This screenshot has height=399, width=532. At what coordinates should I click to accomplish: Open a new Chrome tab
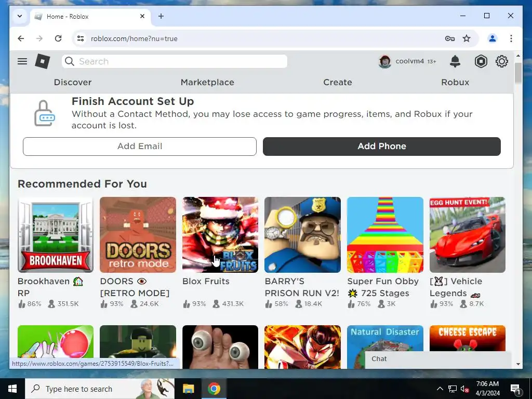coord(161,16)
